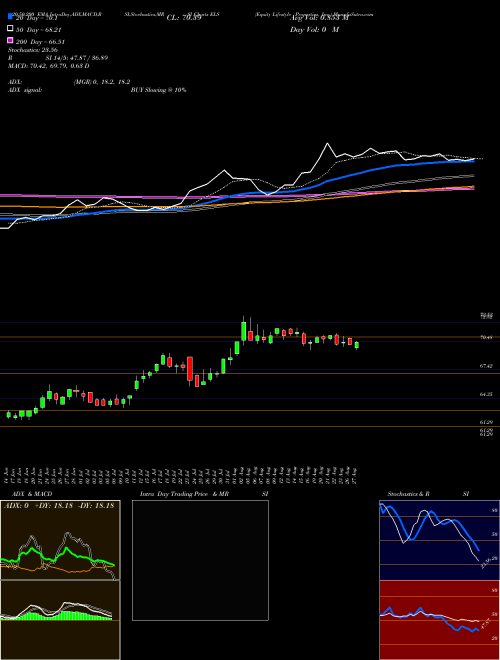Viewport: 500px width, 660px height.
Task: Click the '(MGR) 0, 18.2, 18.2' ADX values
Action: point(102,82)
